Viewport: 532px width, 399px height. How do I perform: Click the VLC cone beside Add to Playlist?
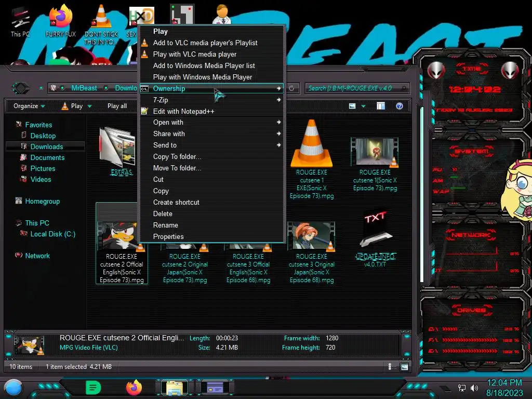tap(144, 43)
